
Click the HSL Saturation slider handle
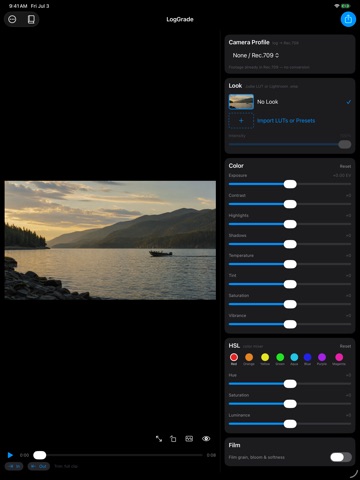pos(290,404)
